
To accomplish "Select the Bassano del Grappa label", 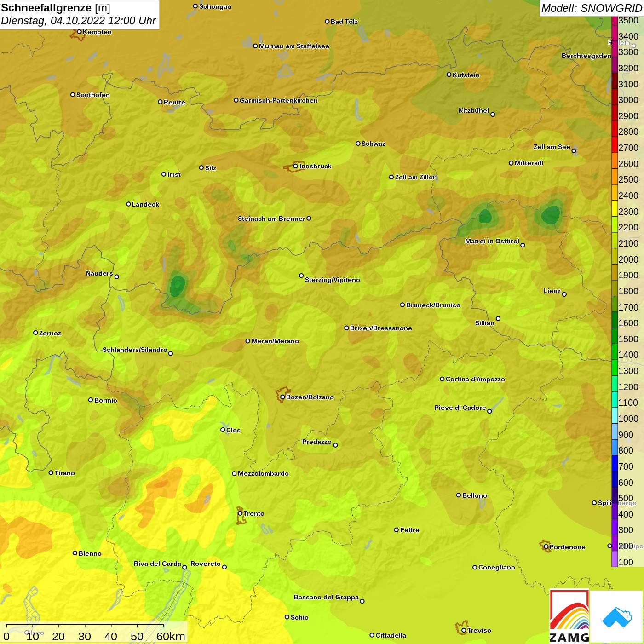I will click(x=326, y=597).
